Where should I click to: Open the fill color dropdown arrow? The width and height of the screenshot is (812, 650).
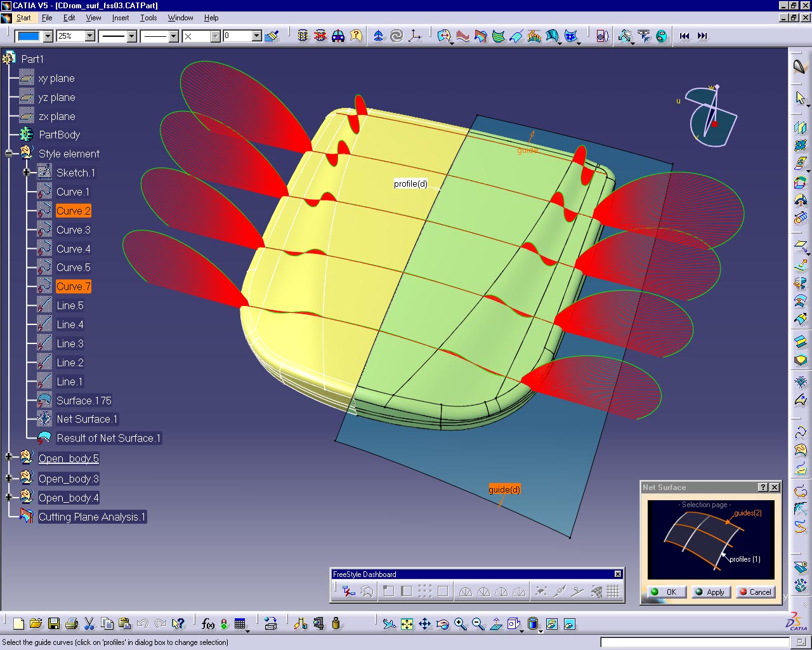tap(48, 37)
